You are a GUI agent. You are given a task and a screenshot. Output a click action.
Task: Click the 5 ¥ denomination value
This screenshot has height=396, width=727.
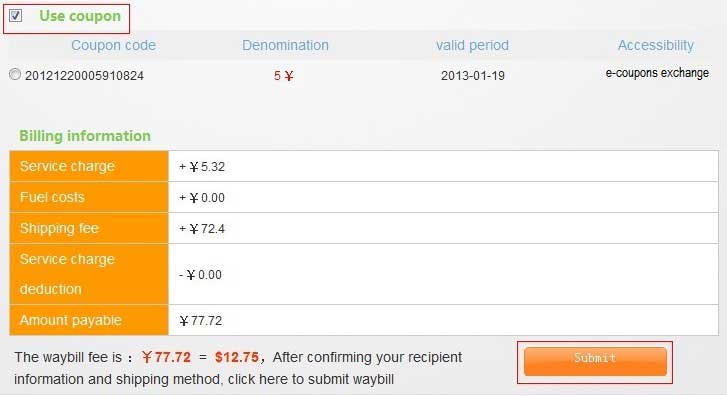283,76
